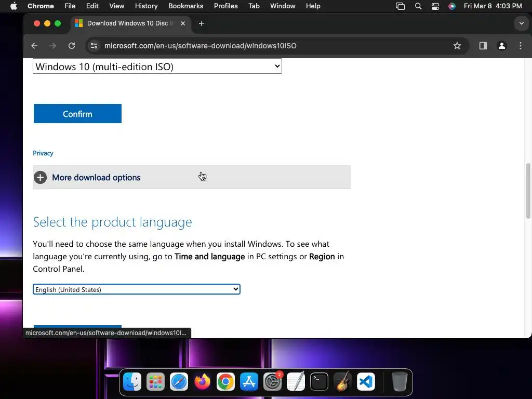This screenshot has height=399, width=532.
Task: Click the Siri icon in menu bar
Action: coord(452,6)
